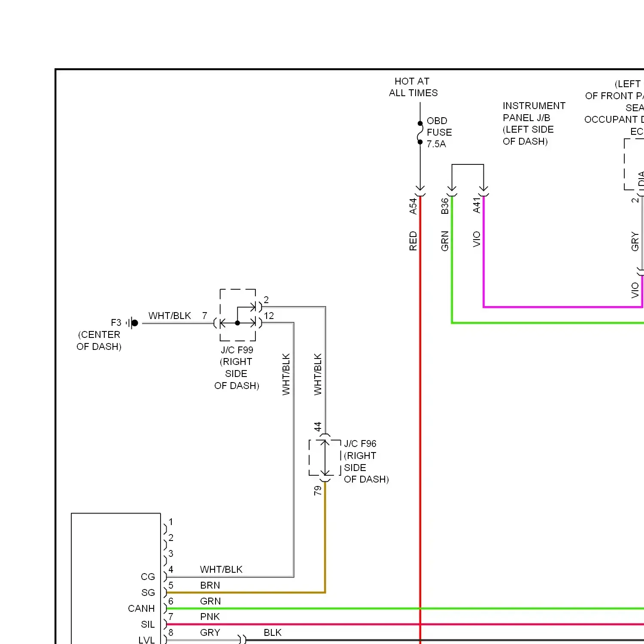Click pin number 12 on J/C F99
644x644 pixels.
coord(269,316)
